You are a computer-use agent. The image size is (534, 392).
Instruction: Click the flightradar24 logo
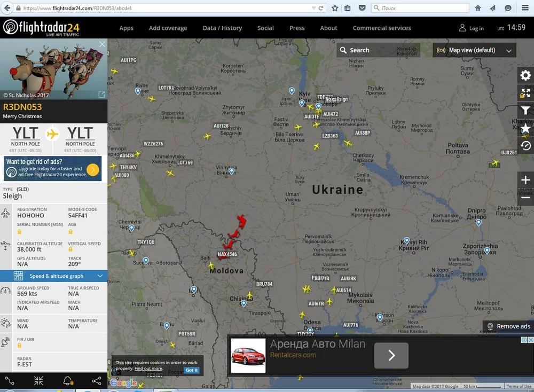[41, 28]
